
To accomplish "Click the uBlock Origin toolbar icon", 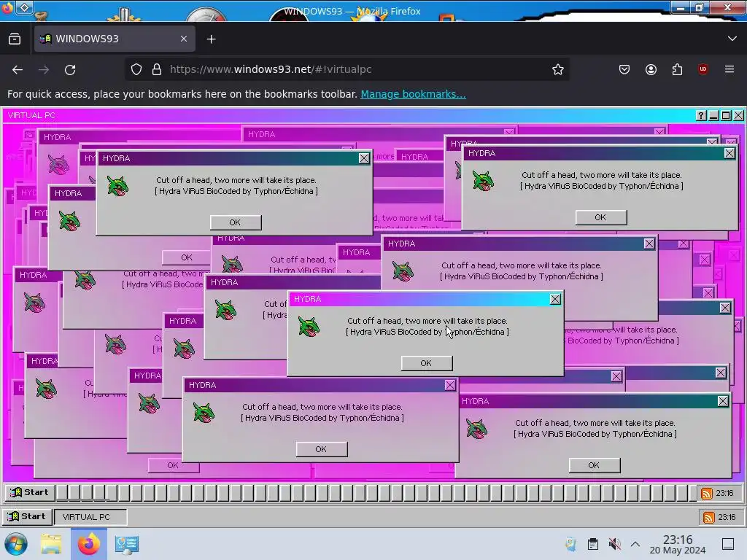I will point(703,69).
